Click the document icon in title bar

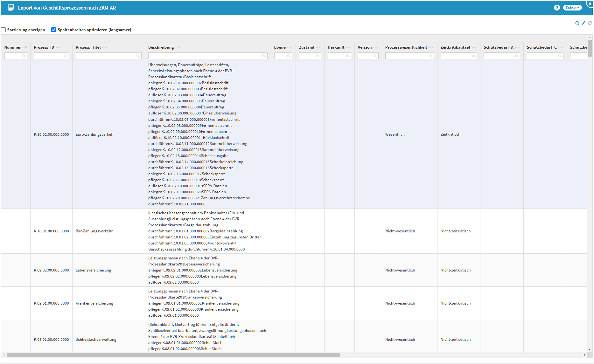(11, 8)
